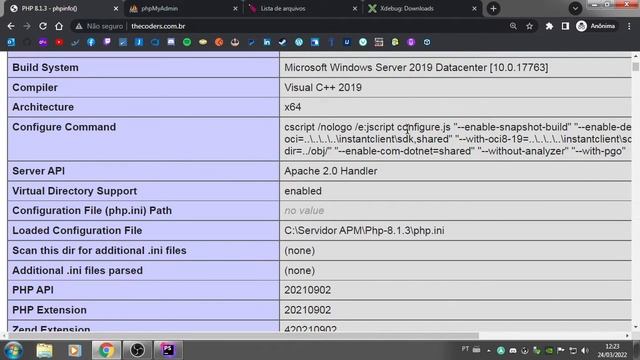Show hidden system tray icons
Image resolution: width=640 pixels, height=360 pixels.
tap(489, 350)
